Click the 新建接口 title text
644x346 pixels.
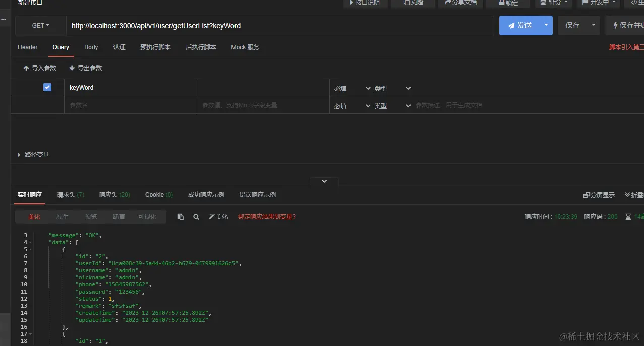(30, 3)
